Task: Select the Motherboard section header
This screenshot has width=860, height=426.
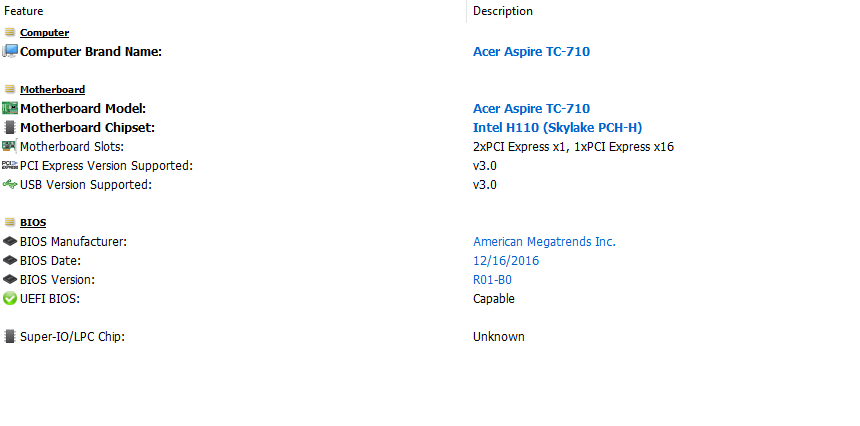Action: coord(53,90)
